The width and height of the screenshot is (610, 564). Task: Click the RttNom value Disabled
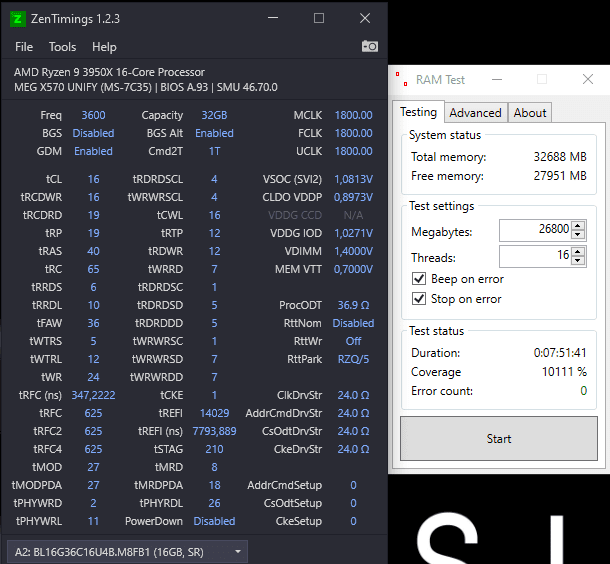353,323
